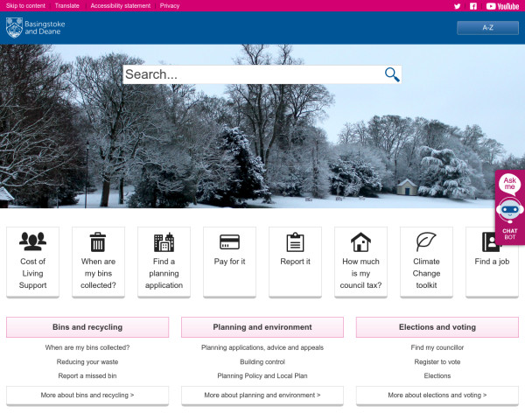Open the Cost of Living Support tile
The image size is (525, 420).
33,261
